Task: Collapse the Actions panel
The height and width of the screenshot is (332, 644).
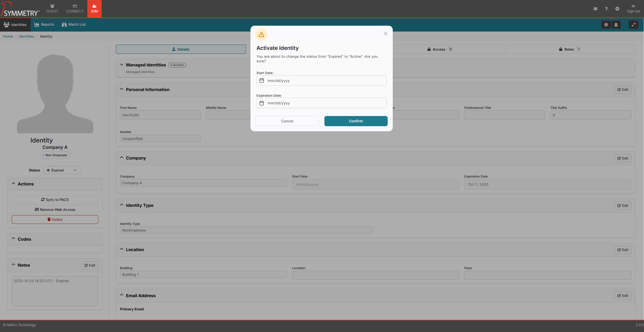Action: tap(13, 184)
